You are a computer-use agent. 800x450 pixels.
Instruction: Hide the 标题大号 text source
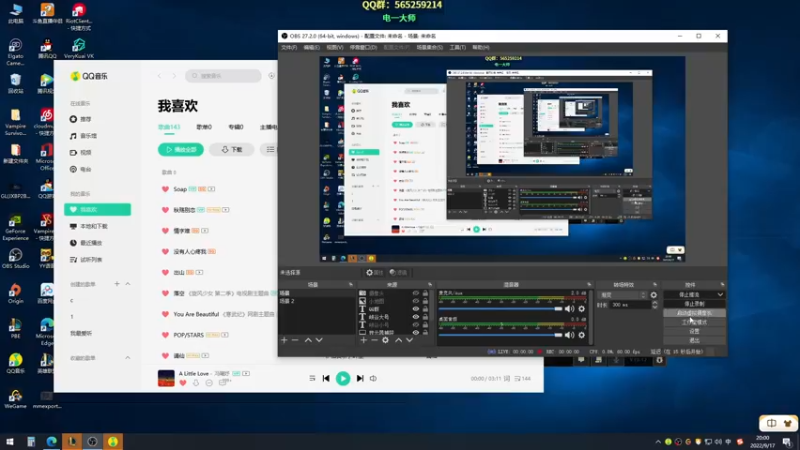pyautogui.click(x=416, y=317)
